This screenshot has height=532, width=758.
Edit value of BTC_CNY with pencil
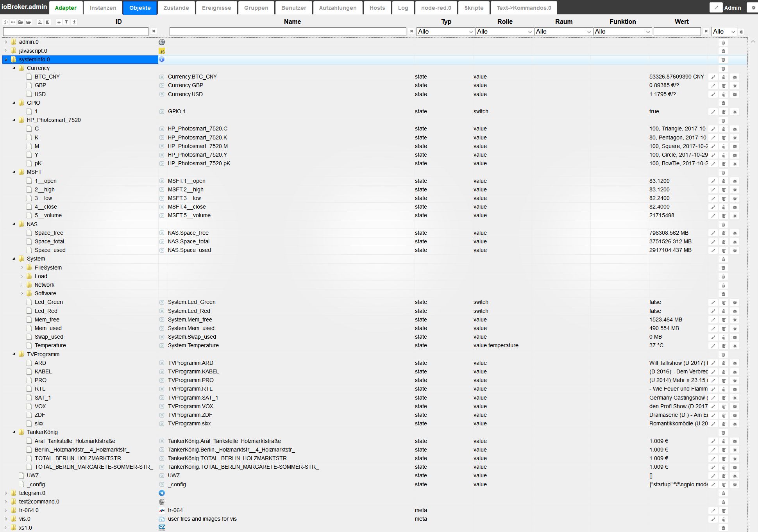[713, 77]
